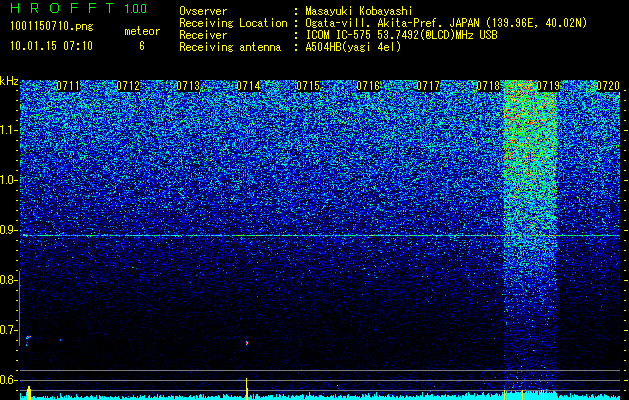The width and height of the screenshot is (629, 400).
Task: Click the 0715 time marker
Action: (308, 86)
